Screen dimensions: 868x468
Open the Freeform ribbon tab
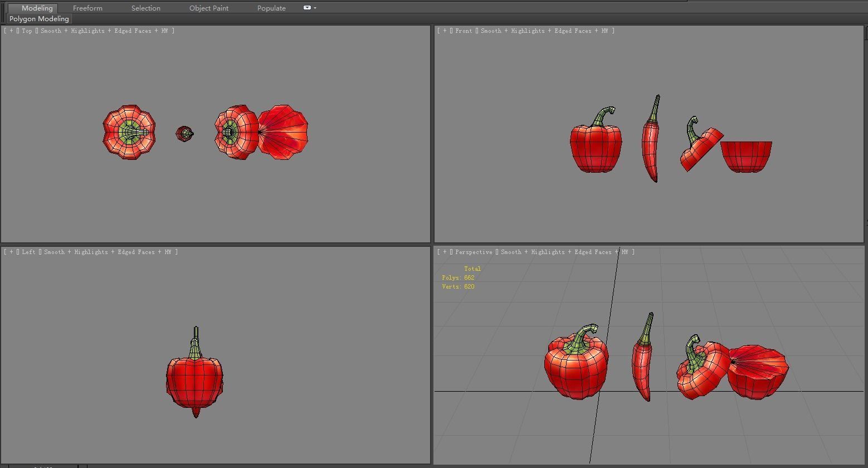click(x=87, y=8)
